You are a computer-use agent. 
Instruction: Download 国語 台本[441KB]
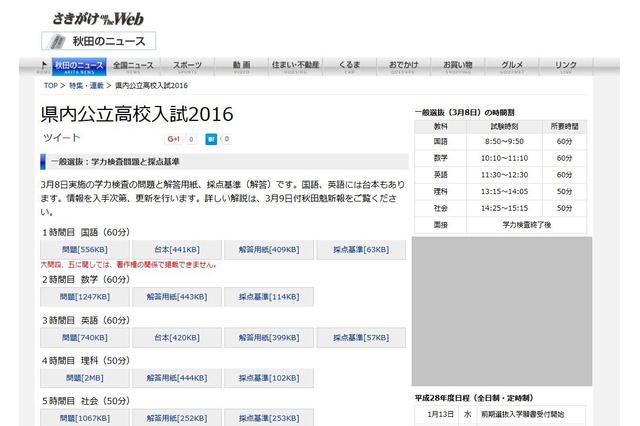pyautogui.click(x=177, y=250)
